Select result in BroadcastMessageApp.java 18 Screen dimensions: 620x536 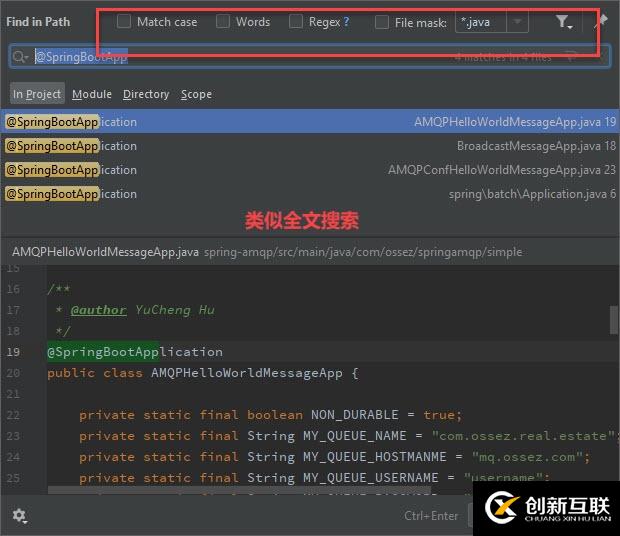[x=310, y=146]
